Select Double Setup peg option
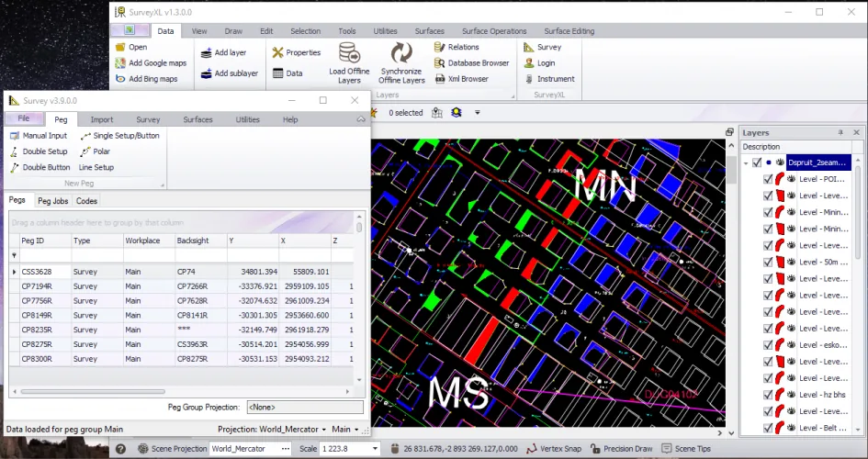Screen dimensions: 868x459 (39, 151)
